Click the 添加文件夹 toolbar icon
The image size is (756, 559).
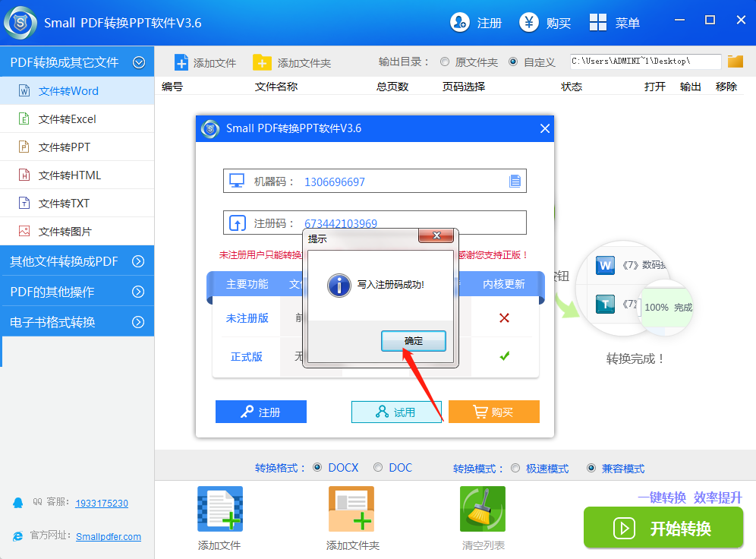262,62
